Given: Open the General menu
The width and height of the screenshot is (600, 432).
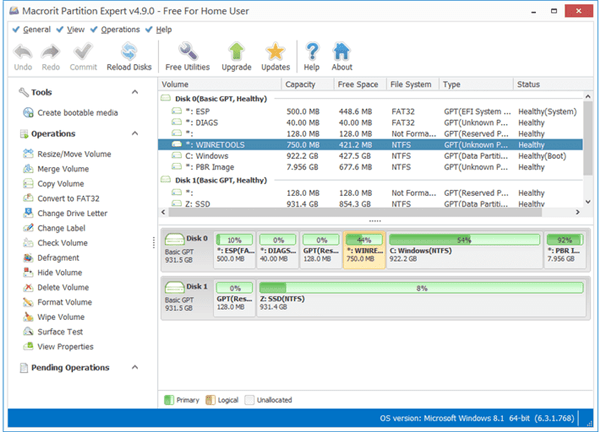Looking at the screenshot, I should click(32, 29).
